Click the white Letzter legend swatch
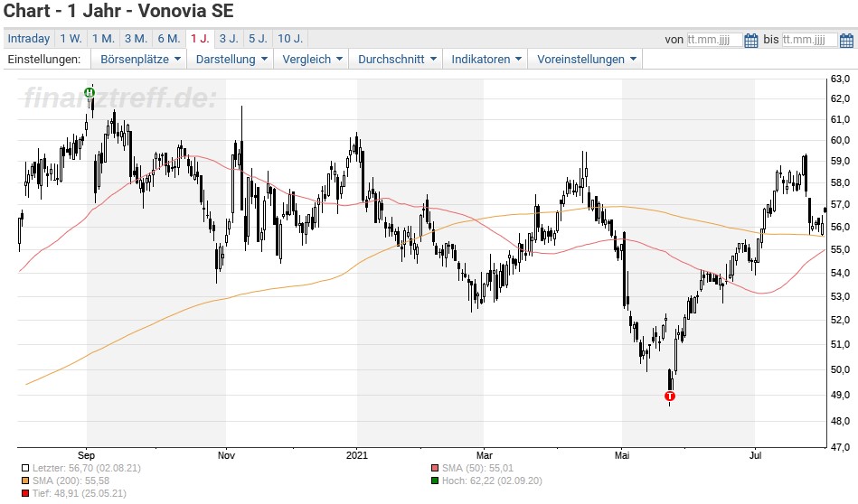 [x=25, y=469]
